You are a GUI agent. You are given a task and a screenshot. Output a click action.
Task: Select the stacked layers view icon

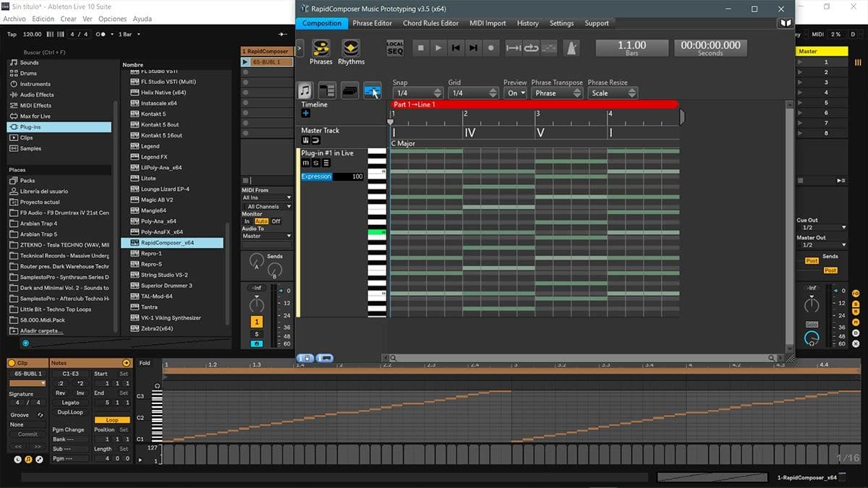(x=350, y=91)
